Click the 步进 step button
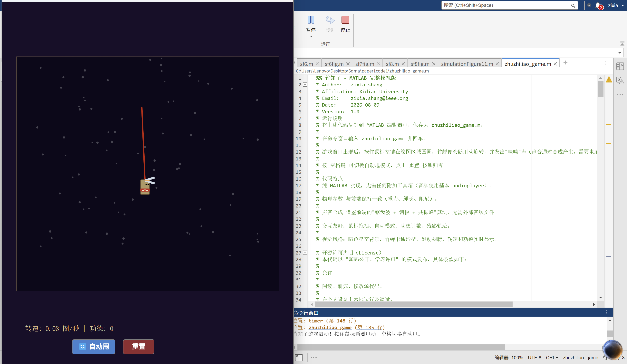627x364 pixels. click(x=330, y=24)
